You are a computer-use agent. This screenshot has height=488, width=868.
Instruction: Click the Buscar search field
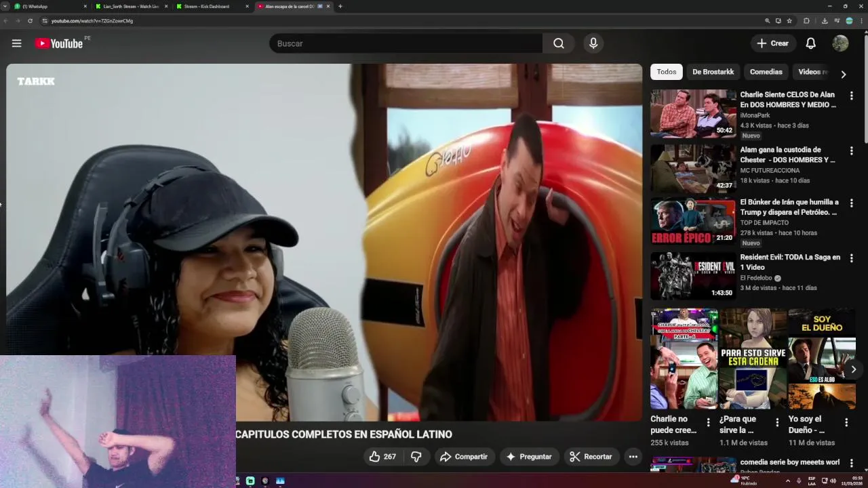tap(406, 43)
